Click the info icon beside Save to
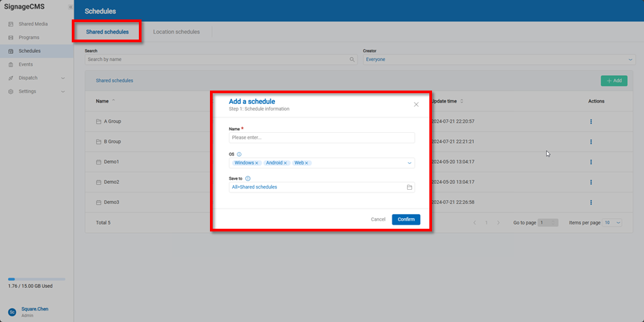This screenshot has height=322, width=644. [x=248, y=178]
